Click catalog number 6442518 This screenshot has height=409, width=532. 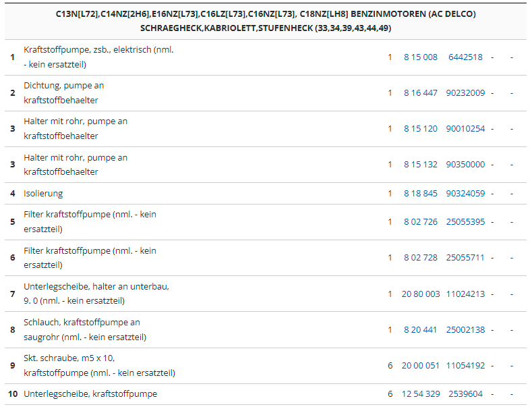click(465, 57)
